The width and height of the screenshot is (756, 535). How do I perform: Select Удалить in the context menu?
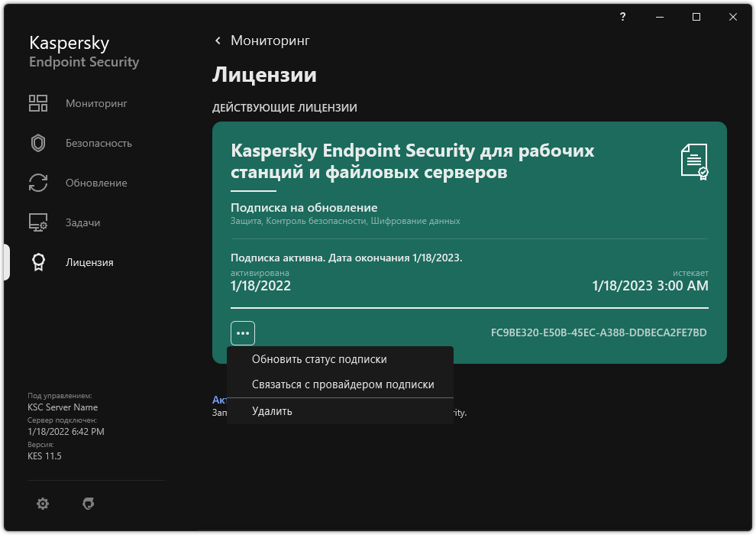click(x=271, y=410)
